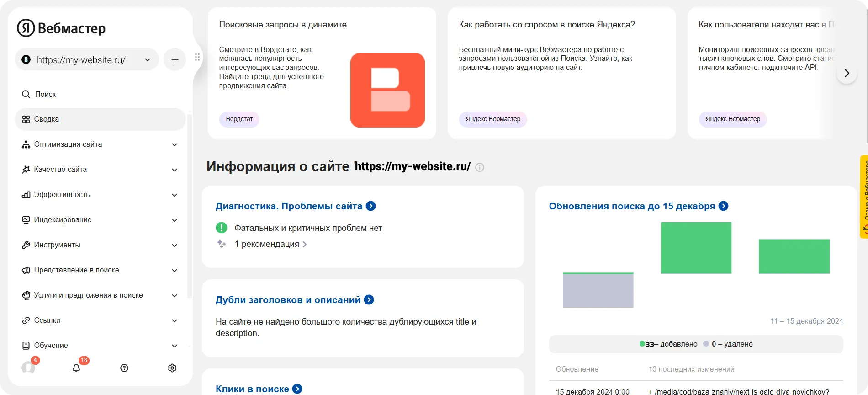The height and width of the screenshot is (395, 868).
Task: Click the search magnifier icon
Action: click(26, 94)
